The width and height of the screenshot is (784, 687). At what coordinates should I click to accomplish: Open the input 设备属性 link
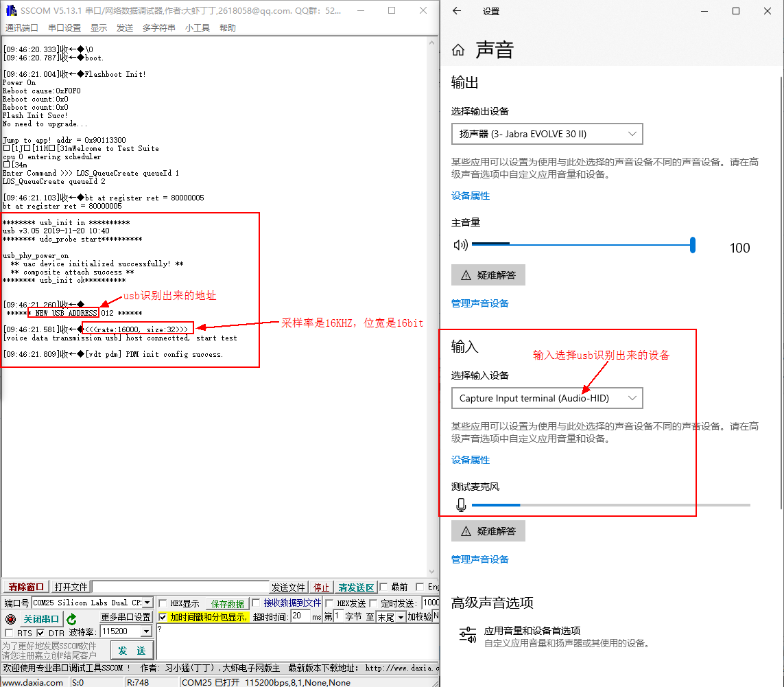pyautogui.click(x=471, y=460)
